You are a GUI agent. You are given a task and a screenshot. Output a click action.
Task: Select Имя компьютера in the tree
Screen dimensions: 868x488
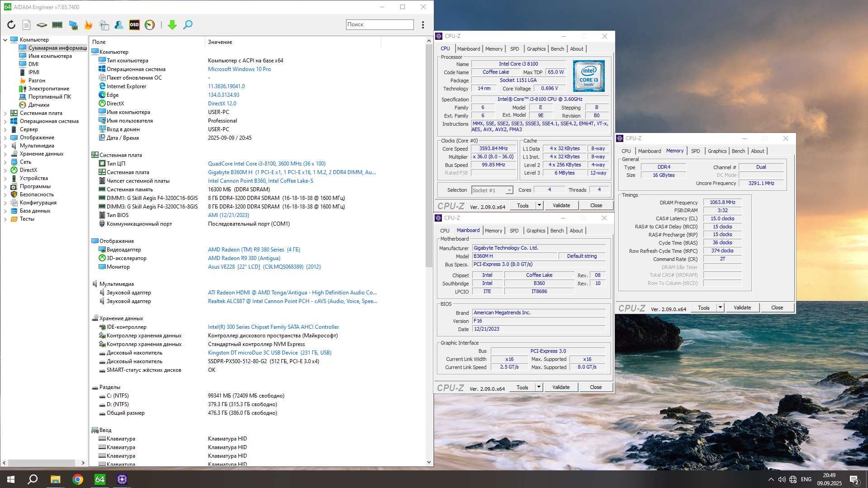45,56
